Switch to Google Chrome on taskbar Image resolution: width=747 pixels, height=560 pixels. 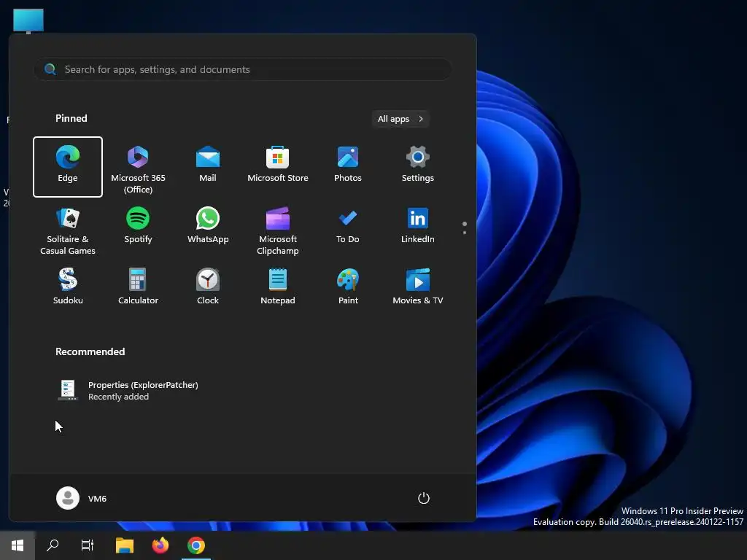[x=196, y=545]
